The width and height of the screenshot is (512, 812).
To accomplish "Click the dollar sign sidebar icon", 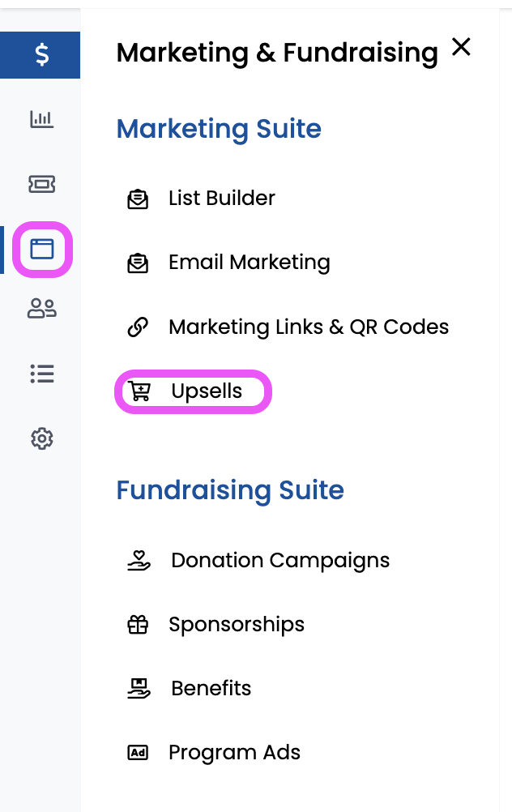I will click(41, 55).
